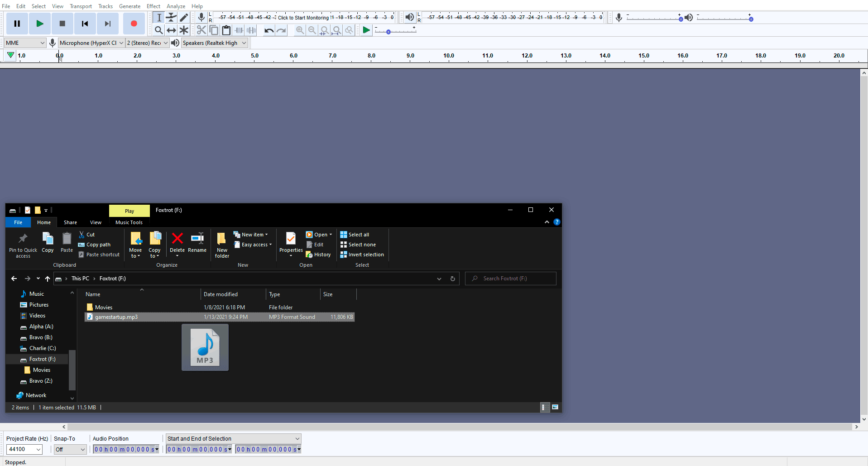Select the Selection (I-beam) tool
This screenshot has height=466, width=868.
coord(159,18)
